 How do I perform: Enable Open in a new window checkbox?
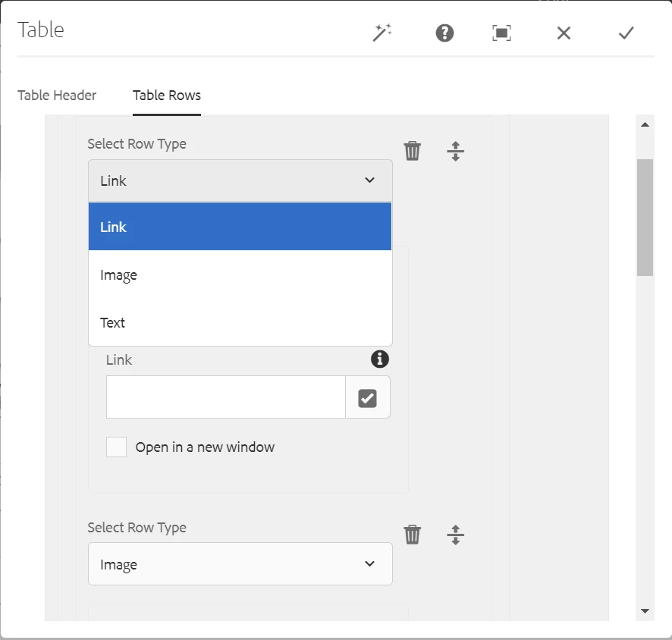[116, 447]
